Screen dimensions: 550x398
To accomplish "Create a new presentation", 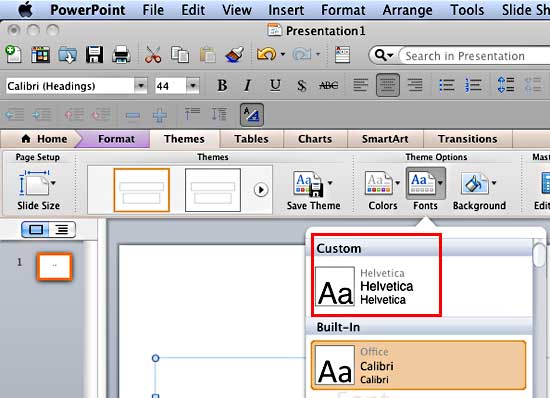I will pos(14,55).
